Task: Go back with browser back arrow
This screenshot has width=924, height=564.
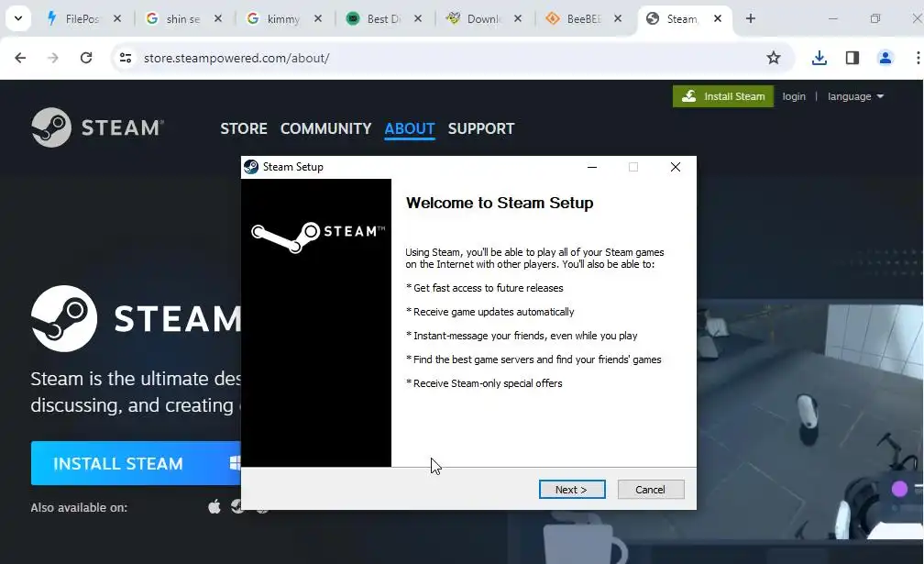Action: [x=20, y=58]
